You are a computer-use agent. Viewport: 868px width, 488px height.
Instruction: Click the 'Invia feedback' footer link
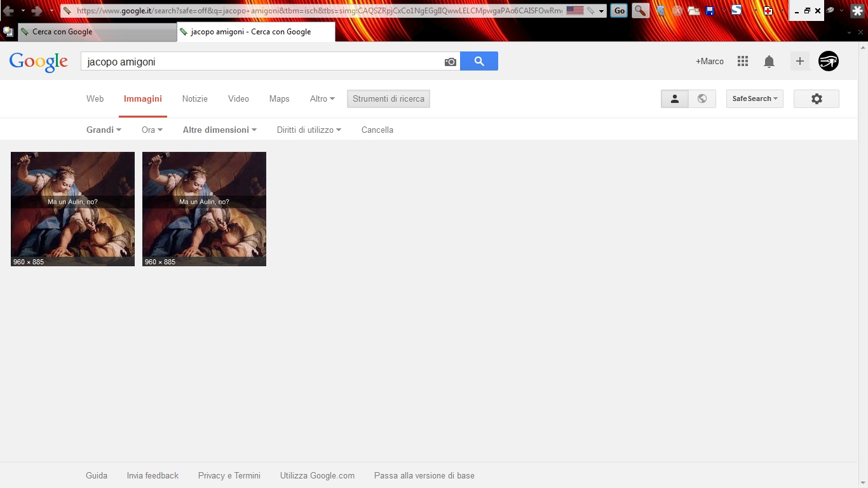pos(153,475)
